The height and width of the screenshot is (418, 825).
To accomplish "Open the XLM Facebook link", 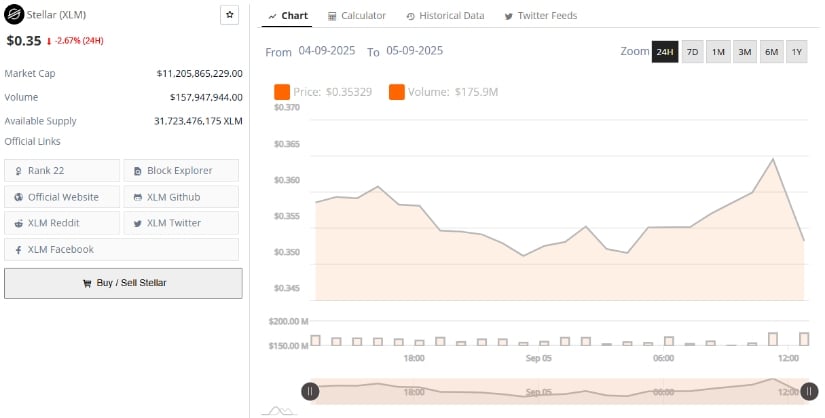I will tap(122, 250).
